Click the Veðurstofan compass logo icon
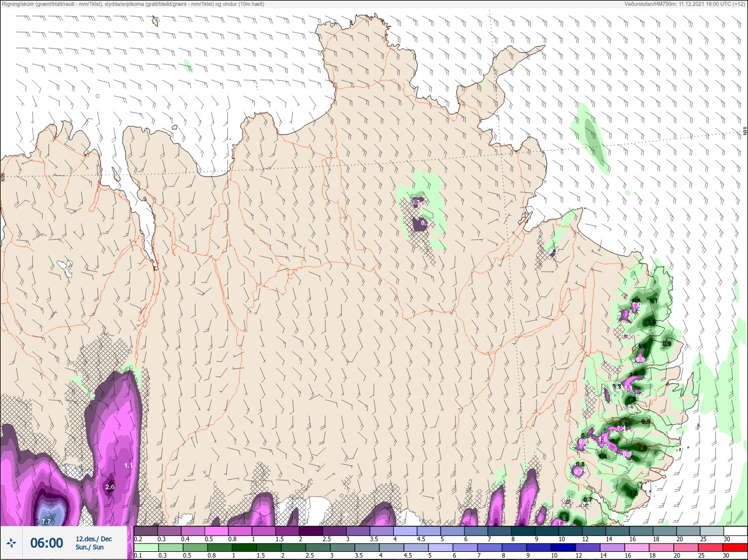748x560 pixels. pos(11,543)
